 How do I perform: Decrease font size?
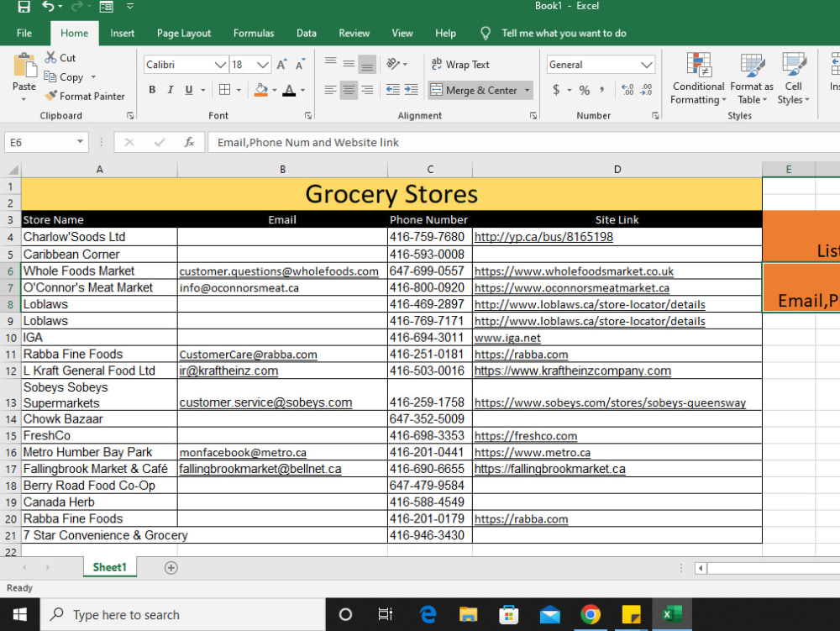coord(300,65)
